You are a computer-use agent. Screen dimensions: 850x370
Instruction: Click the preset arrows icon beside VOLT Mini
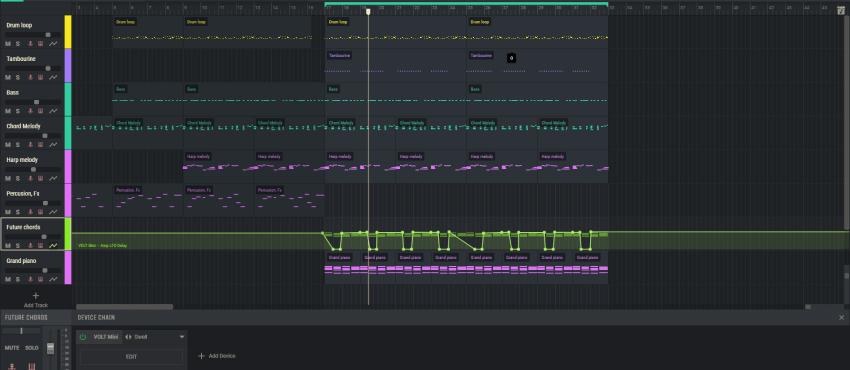tap(128, 337)
